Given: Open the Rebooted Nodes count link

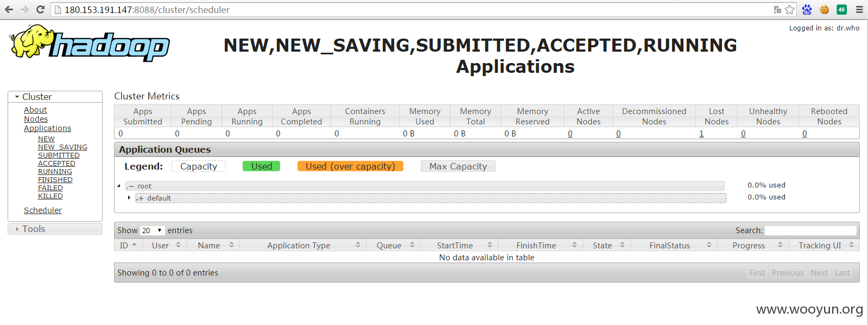Looking at the screenshot, I should click(804, 134).
